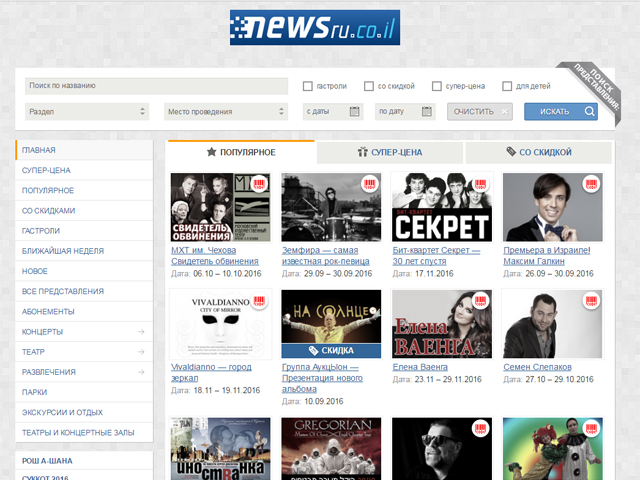Expand the Развлечения arrow in sidebar
Image resolution: width=640 pixels, height=480 pixels.
141,372
